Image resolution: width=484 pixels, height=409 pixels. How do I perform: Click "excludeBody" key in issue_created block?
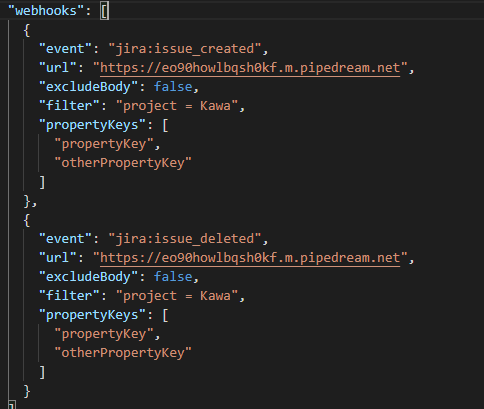click(x=88, y=87)
